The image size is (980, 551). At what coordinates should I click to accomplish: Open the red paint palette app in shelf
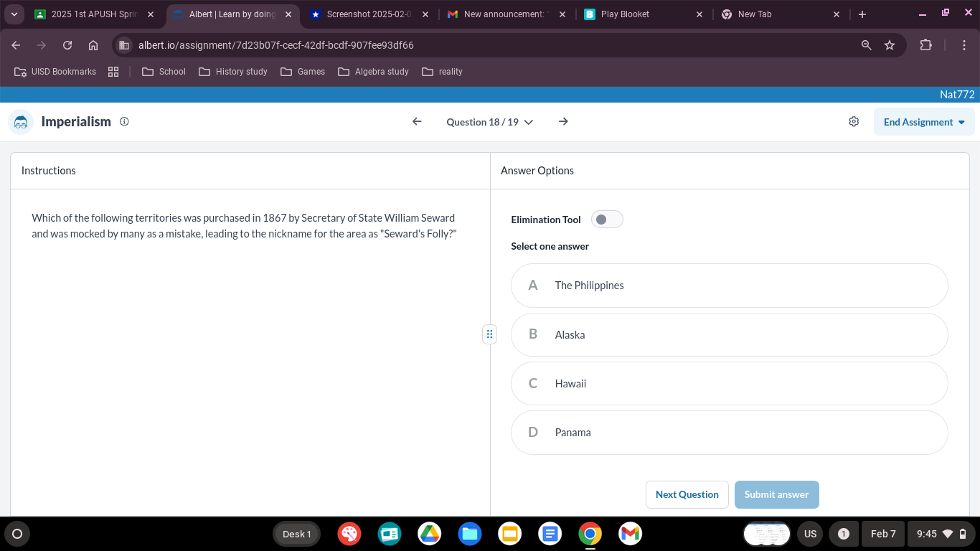pos(349,533)
